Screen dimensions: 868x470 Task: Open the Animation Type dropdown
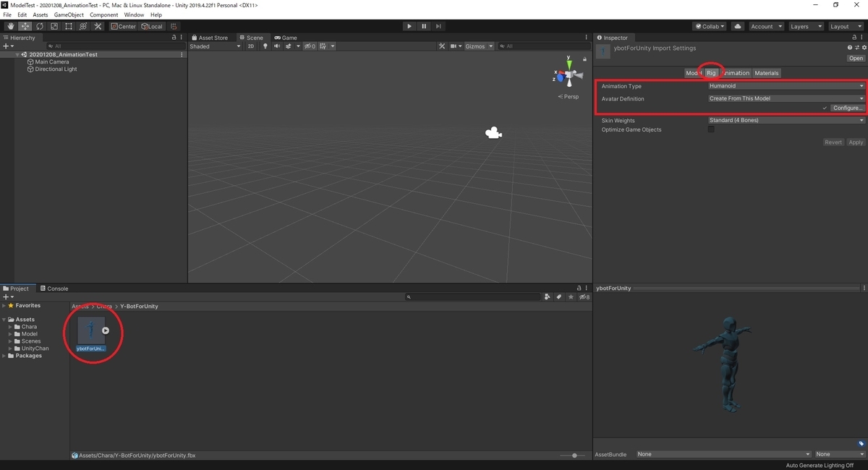786,86
